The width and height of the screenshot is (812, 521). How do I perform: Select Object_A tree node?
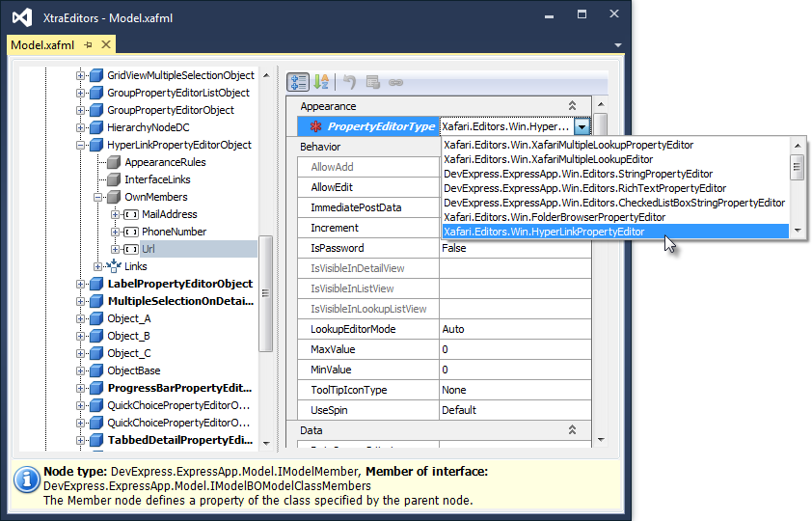pyautogui.click(x=129, y=318)
